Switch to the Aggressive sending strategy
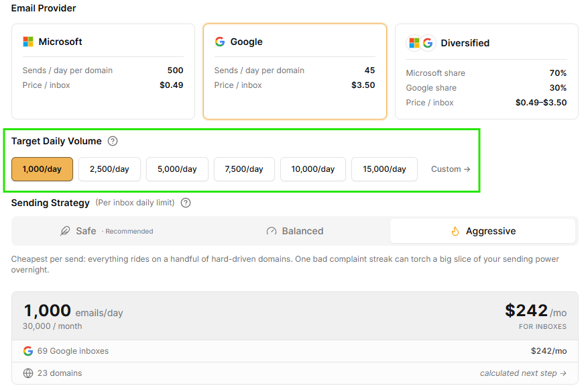Viewport: 588px width, 390px height. (x=483, y=231)
